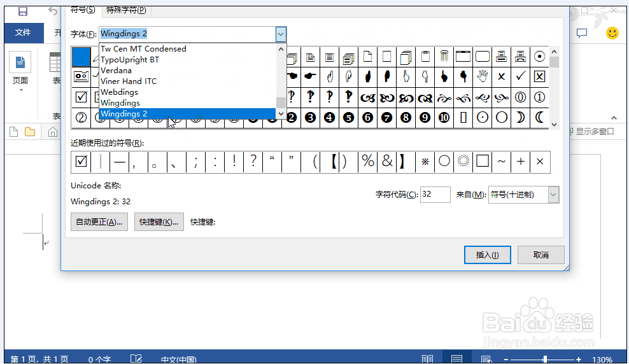The image size is (629, 364).
Task: Choose the boxed X symbol
Action: point(539,76)
